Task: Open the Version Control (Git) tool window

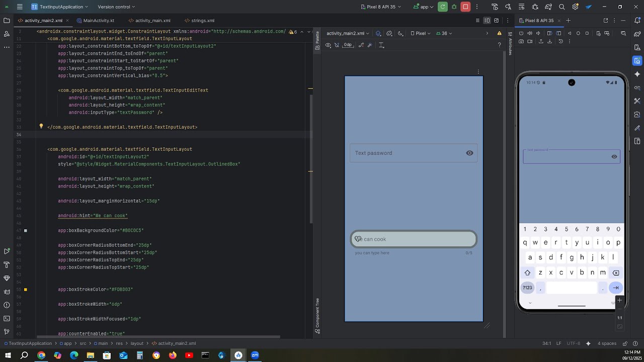Action: (7, 332)
